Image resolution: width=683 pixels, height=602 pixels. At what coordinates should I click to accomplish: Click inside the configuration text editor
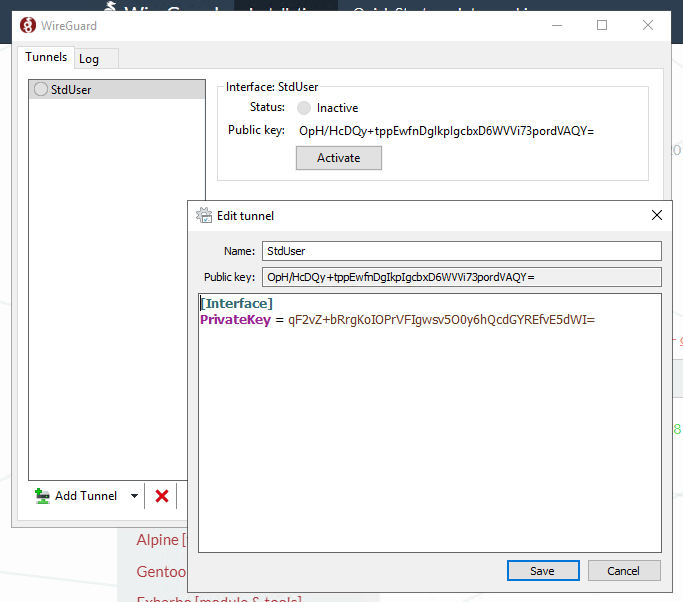(x=430, y=430)
